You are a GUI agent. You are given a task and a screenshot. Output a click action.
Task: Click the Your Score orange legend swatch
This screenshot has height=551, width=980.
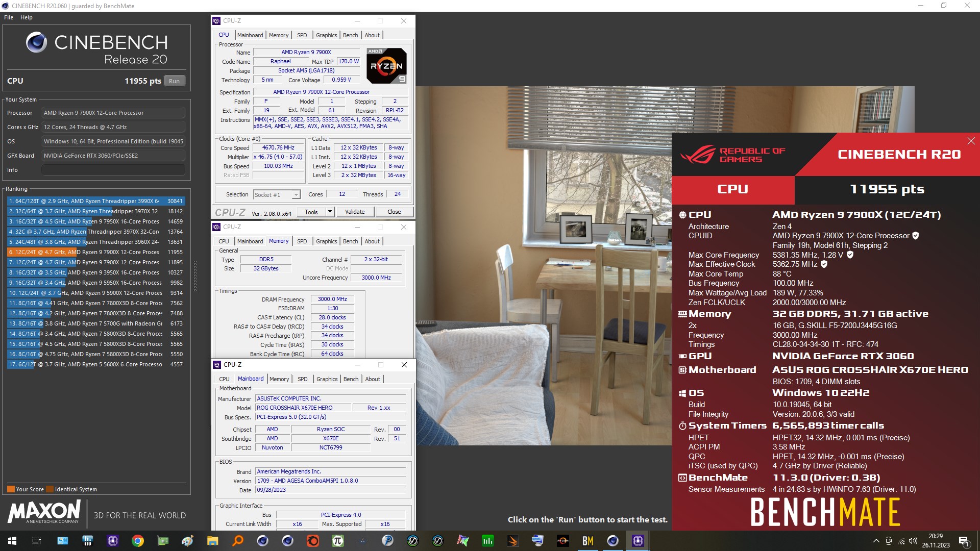point(11,489)
